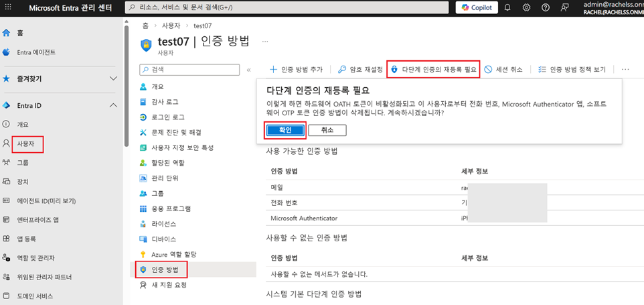Open 위임된 관리자 파트너 item
644x305 pixels.
click(44, 277)
